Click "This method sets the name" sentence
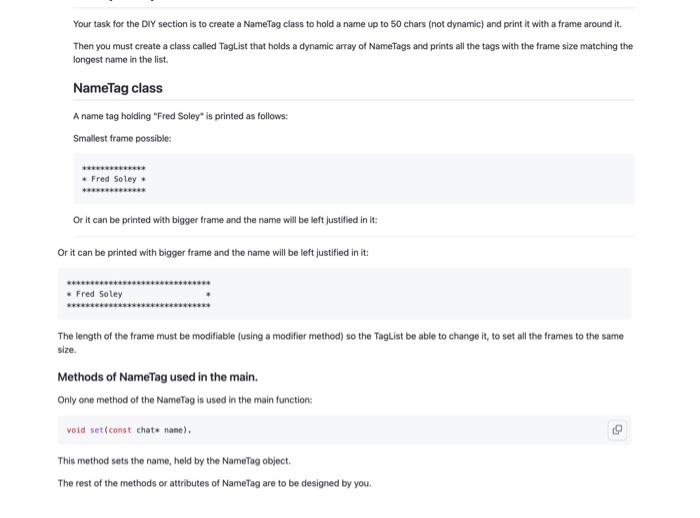The width and height of the screenshot is (700, 518). tap(173, 461)
